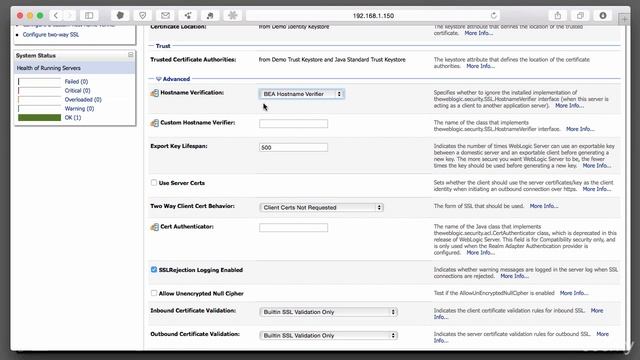
Task: Open the Hostname Verification dropdown
Action: pos(302,94)
